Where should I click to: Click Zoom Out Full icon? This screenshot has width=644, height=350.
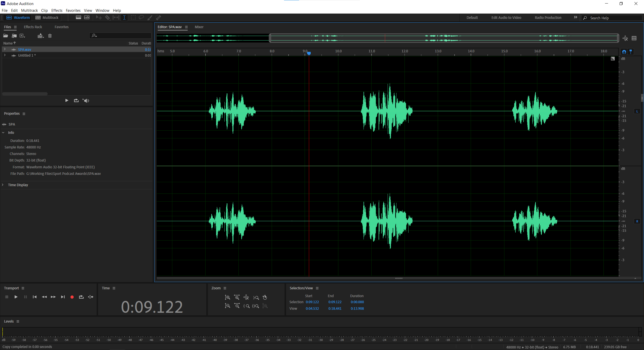247,297
